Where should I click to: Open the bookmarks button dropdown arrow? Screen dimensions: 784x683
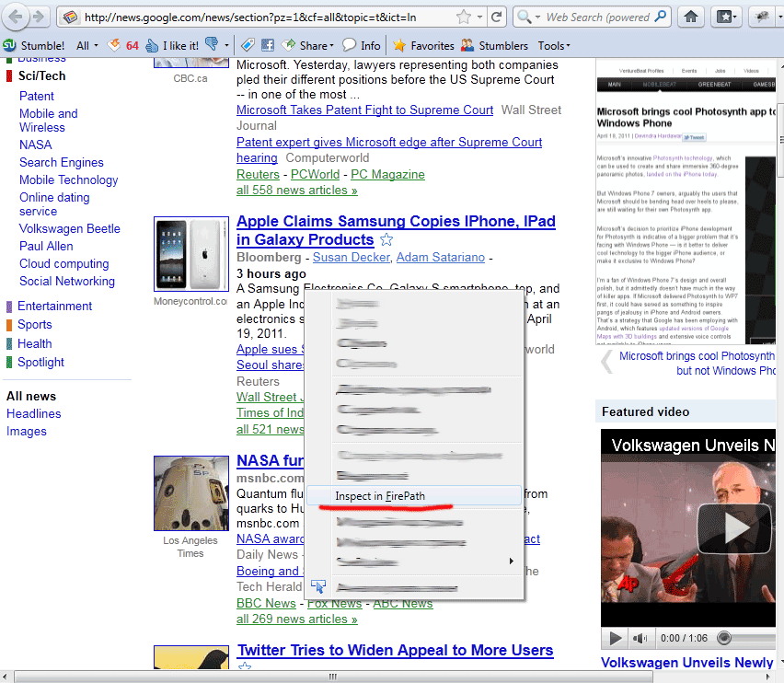pos(734,17)
